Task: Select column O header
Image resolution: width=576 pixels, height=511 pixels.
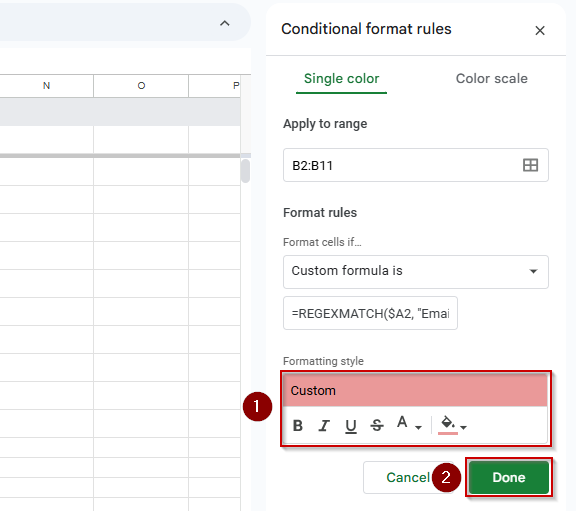Action: pyautogui.click(x=141, y=86)
